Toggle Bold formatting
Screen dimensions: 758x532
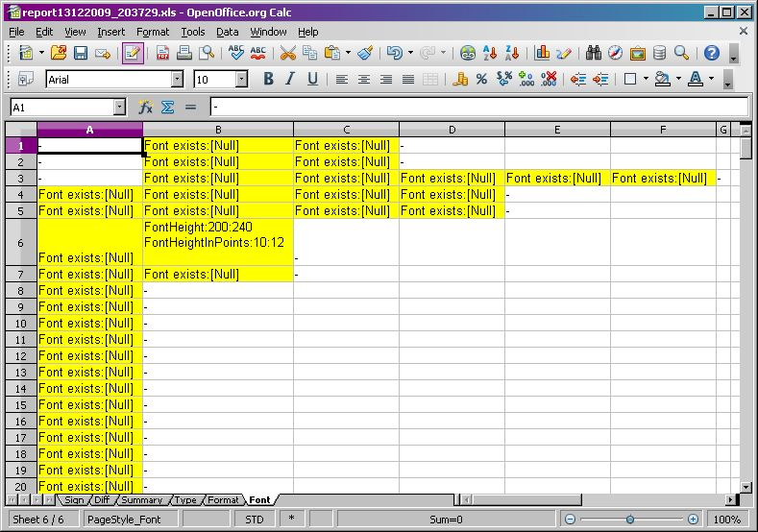(x=268, y=80)
